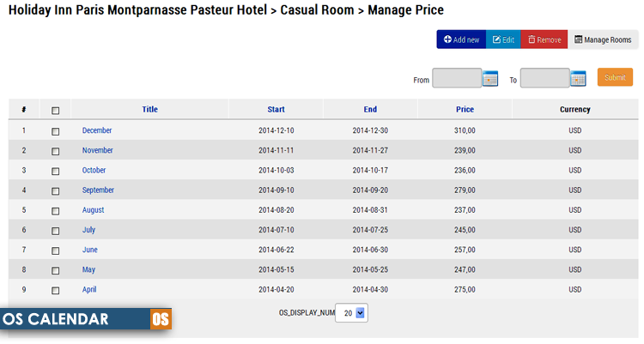Click start date 2014-12-10
The width and height of the screenshot is (644, 344).
point(276,130)
